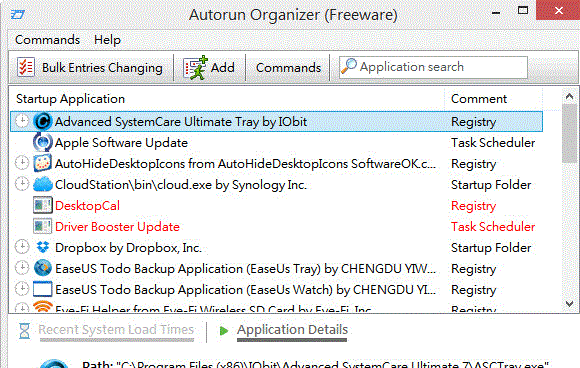580x368 pixels.
Task: Click Task Scheduler comment of Apple Software Update
Action: [493, 142]
